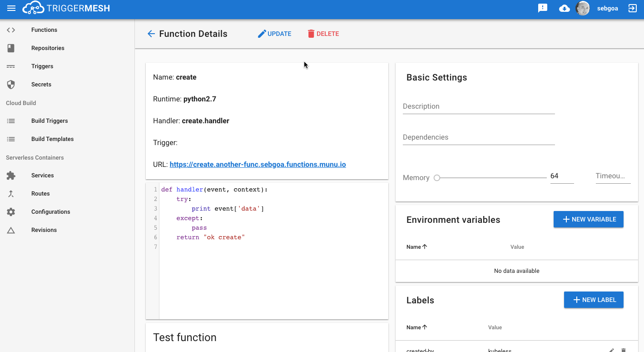Click the DELETE button

click(x=323, y=34)
